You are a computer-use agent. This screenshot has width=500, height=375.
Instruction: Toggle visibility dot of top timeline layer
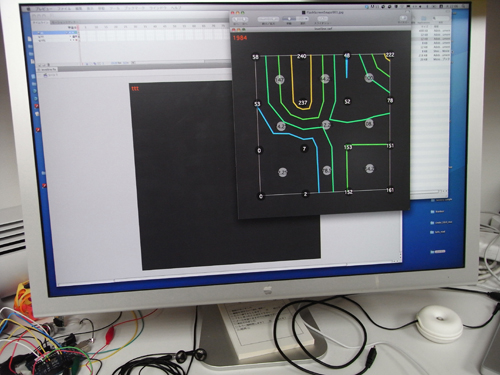(x=71, y=33)
